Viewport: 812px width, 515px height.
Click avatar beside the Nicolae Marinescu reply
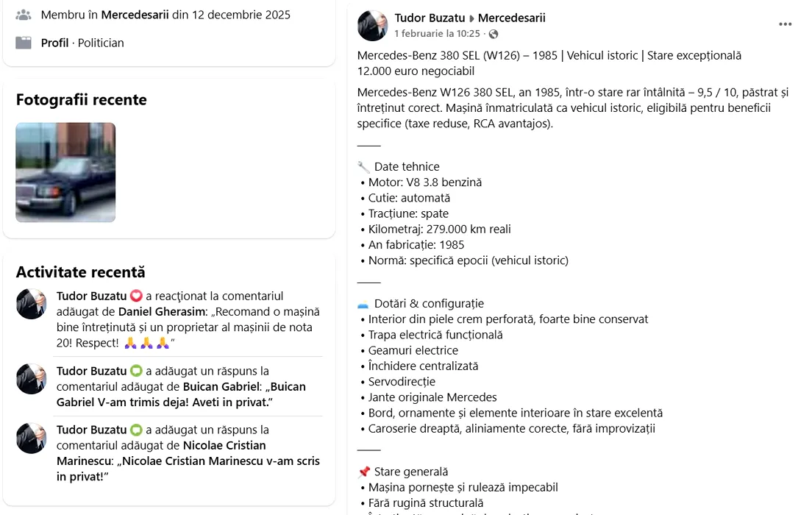coord(32,438)
